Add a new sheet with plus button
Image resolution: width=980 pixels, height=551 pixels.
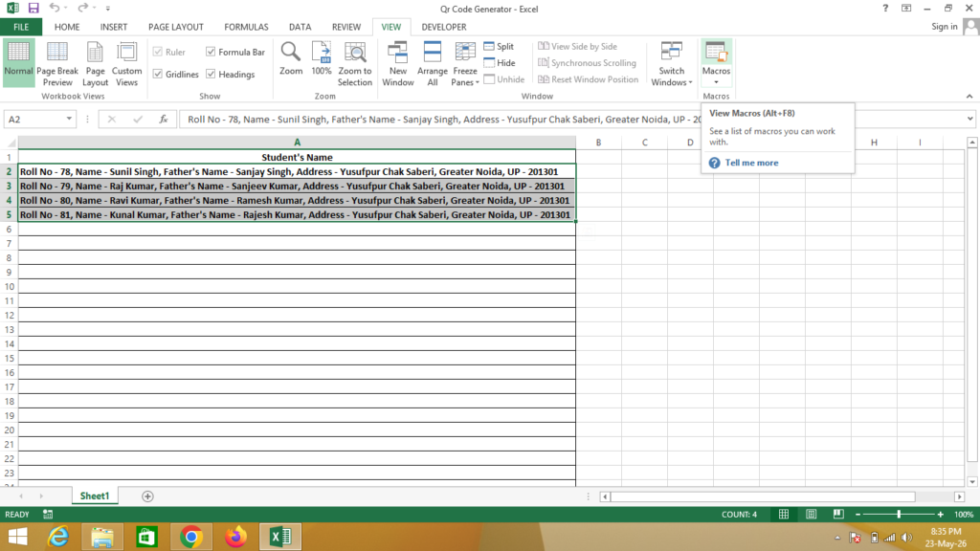coord(147,496)
